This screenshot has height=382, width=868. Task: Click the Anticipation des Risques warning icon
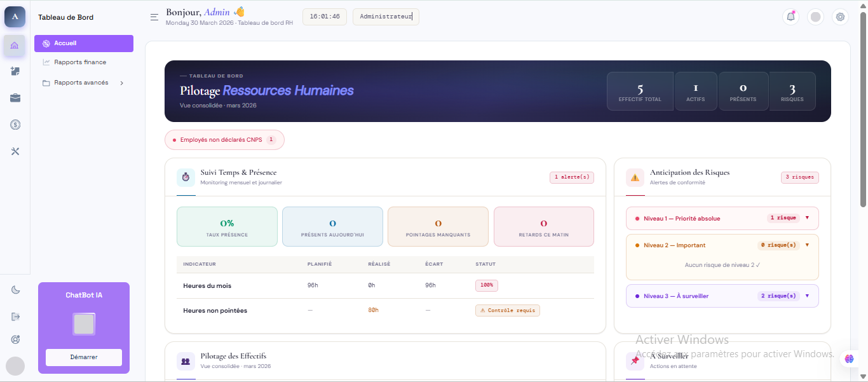pyautogui.click(x=635, y=177)
